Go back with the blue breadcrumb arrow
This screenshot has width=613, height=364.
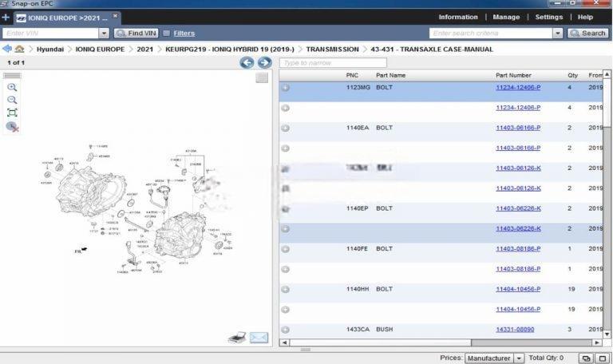(x=7, y=49)
